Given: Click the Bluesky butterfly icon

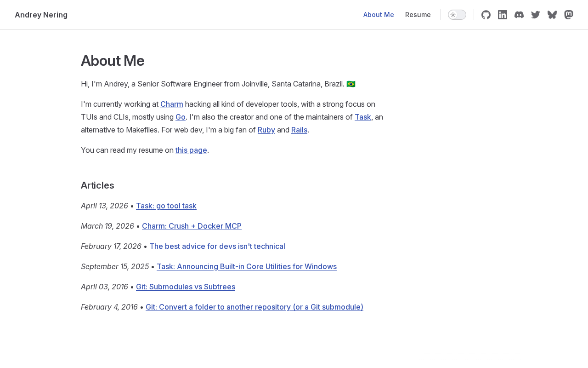Looking at the screenshot, I should [552, 15].
